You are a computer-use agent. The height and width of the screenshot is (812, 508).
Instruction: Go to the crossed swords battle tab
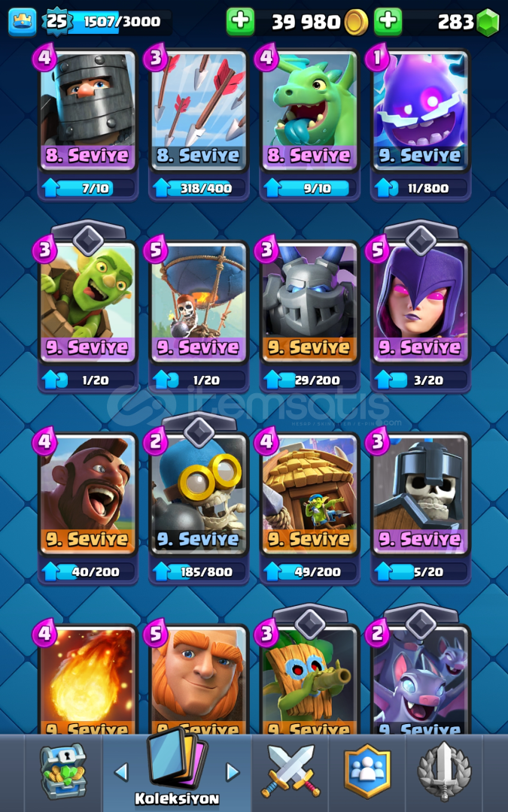click(291, 771)
